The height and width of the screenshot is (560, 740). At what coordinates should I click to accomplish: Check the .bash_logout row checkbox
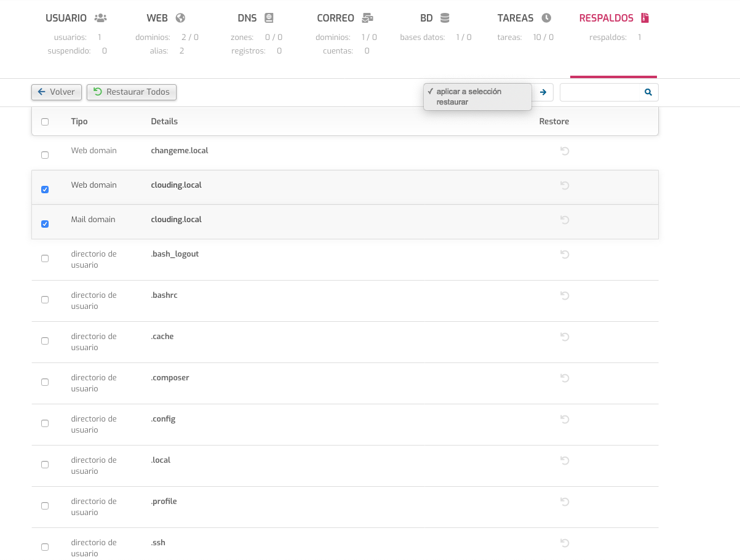45,258
